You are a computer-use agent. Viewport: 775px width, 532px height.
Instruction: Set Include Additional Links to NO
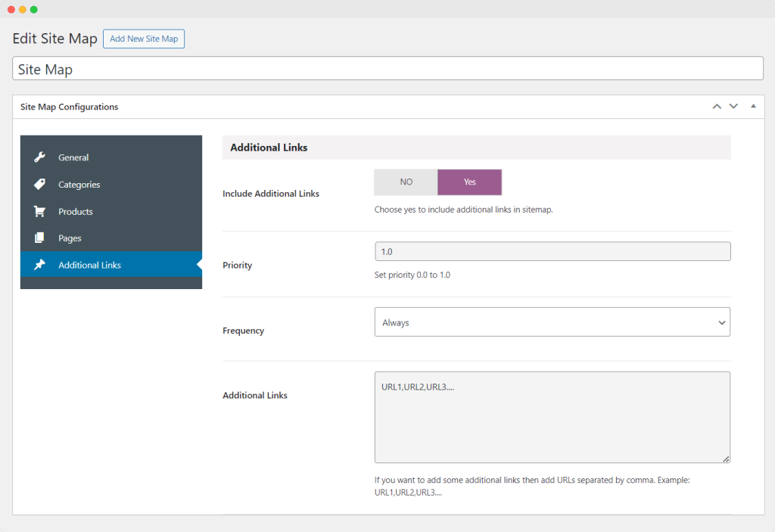coord(406,182)
